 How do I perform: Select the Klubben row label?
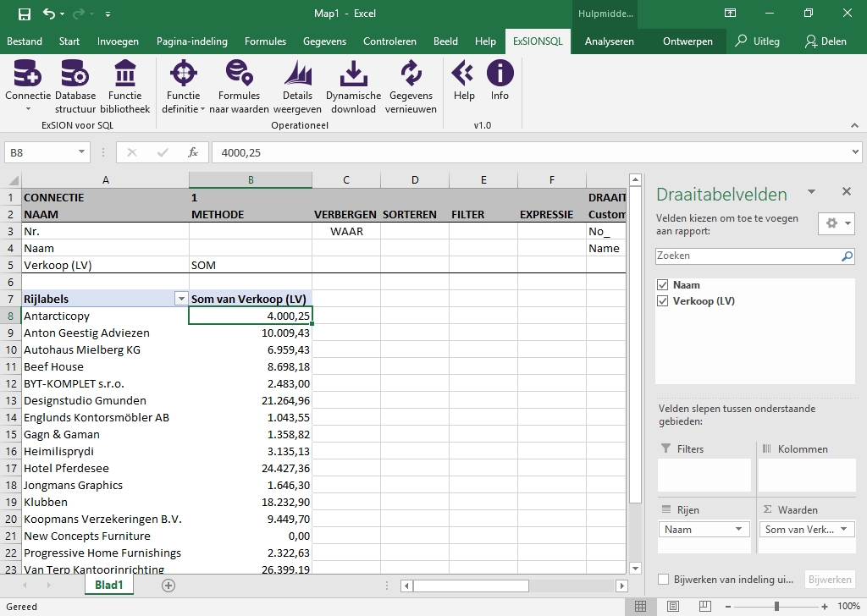[105, 502]
